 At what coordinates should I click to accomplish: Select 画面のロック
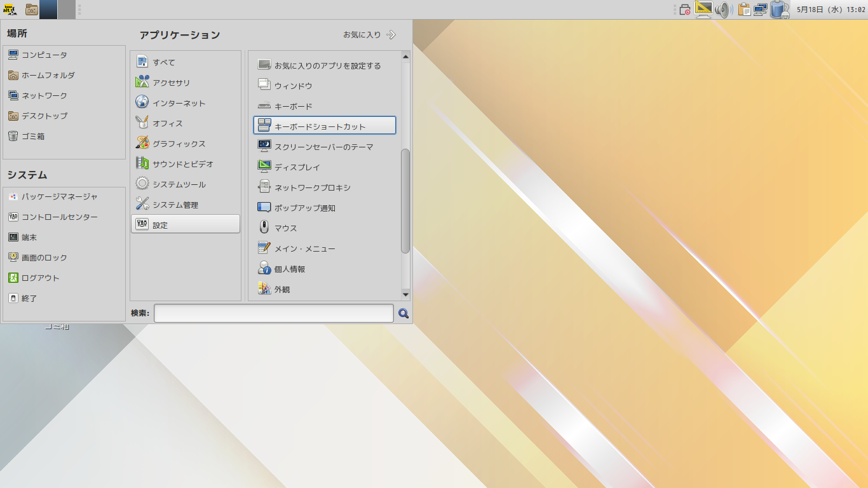64,258
